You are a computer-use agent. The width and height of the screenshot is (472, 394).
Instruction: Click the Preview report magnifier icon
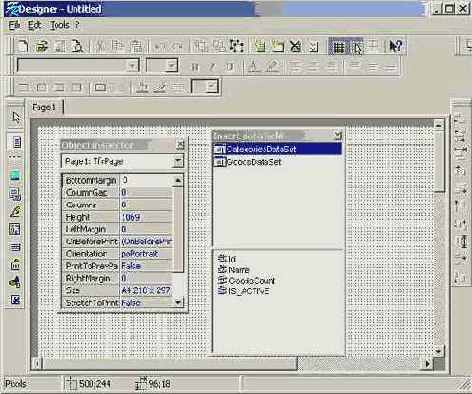pyautogui.click(x=78, y=46)
